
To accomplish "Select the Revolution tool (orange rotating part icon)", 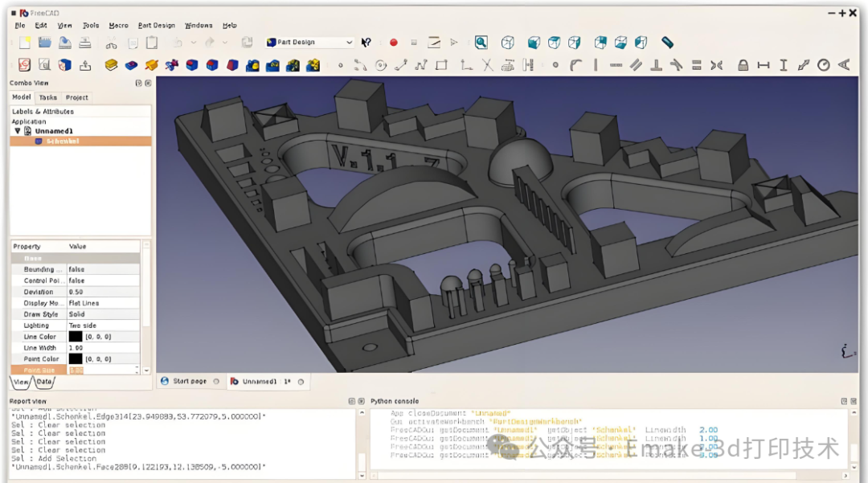I will (x=151, y=65).
